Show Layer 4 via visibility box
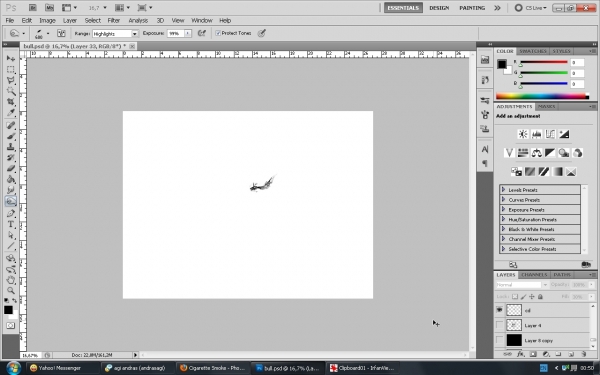 point(499,325)
